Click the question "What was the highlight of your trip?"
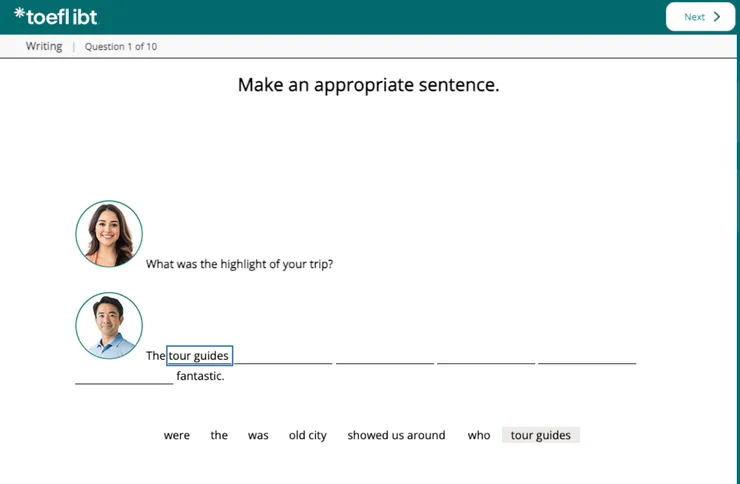This screenshot has height=484, width=740. coord(239,264)
